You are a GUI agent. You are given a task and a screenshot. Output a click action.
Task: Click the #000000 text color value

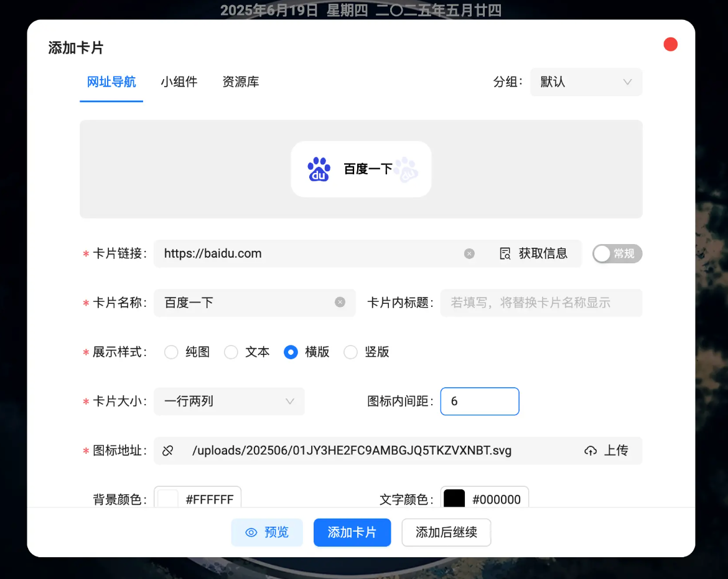pyautogui.click(x=497, y=499)
